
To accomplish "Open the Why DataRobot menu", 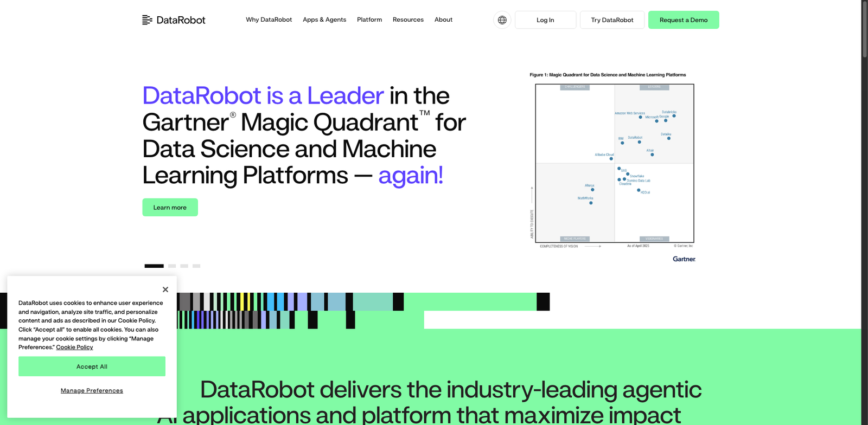I will (269, 20).
